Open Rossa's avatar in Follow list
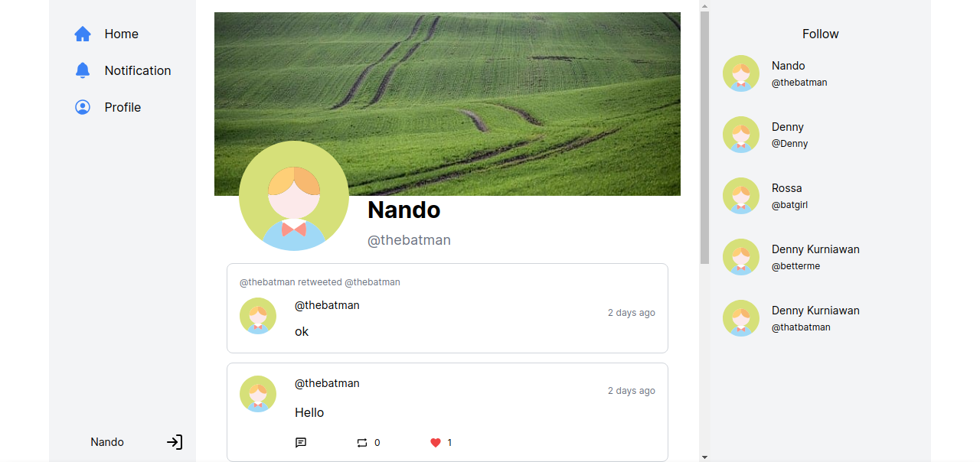 741,196
